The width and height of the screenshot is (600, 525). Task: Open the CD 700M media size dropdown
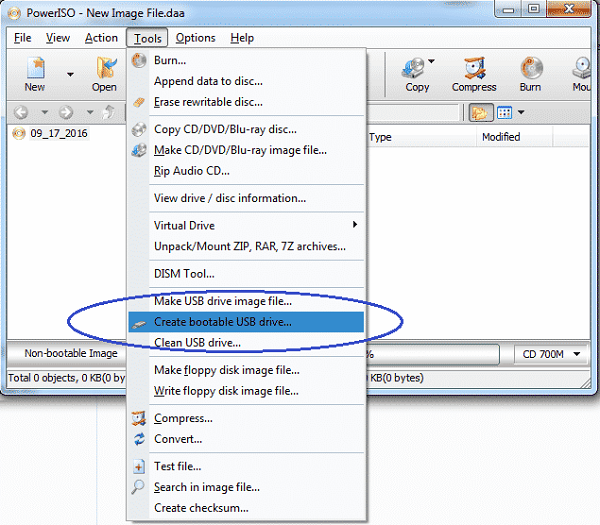tap(552, 354)
